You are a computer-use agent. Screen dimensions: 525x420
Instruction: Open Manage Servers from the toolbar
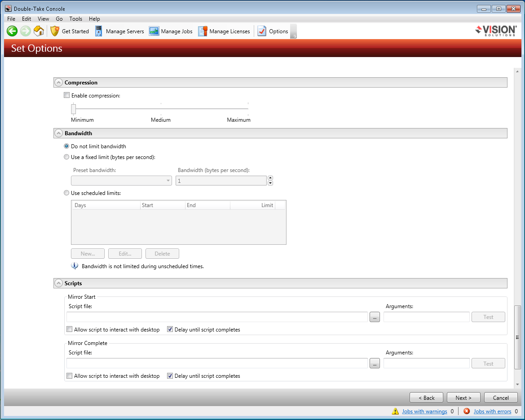119,31
